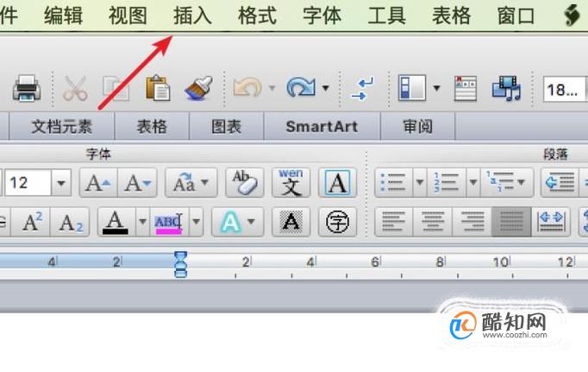Image resolution: width=588 pixels, height=372 pixels.
Task: Click Decrease Font Size button
Action: 137,183
